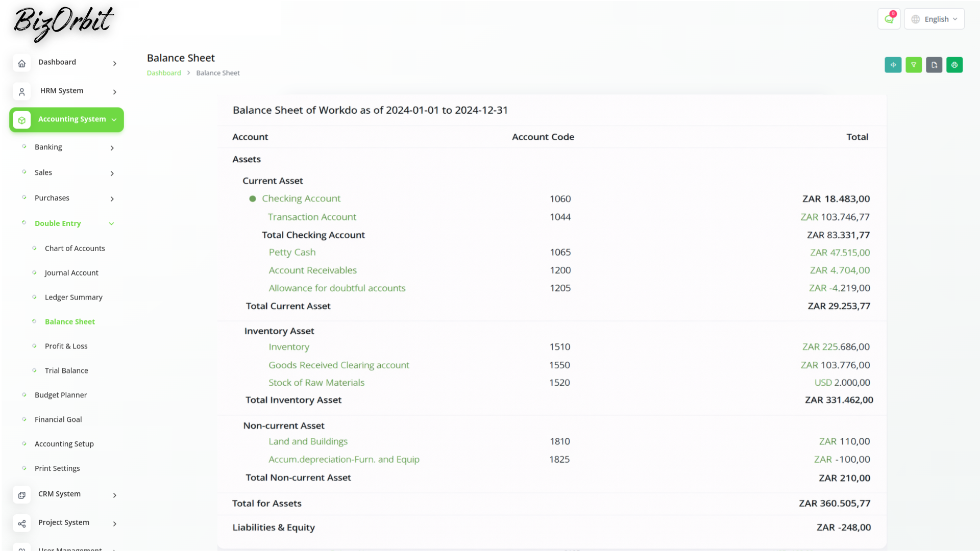Viewport: 980px width, 551px height.
Task: Click the Dashboard breadcrumb link
Action: pos(164,73)
